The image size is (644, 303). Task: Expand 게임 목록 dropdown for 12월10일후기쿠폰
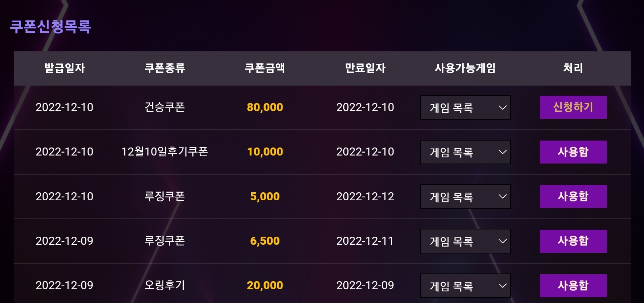(x=465, y=152)
